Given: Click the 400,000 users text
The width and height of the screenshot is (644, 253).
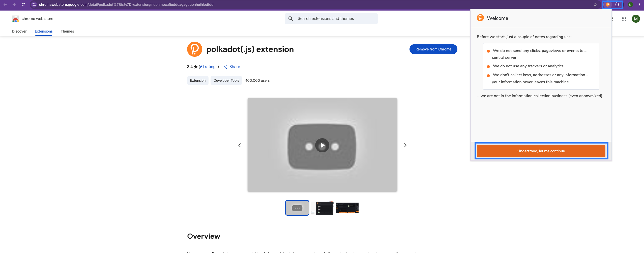Looking at the screenshot, I should 257,80.
